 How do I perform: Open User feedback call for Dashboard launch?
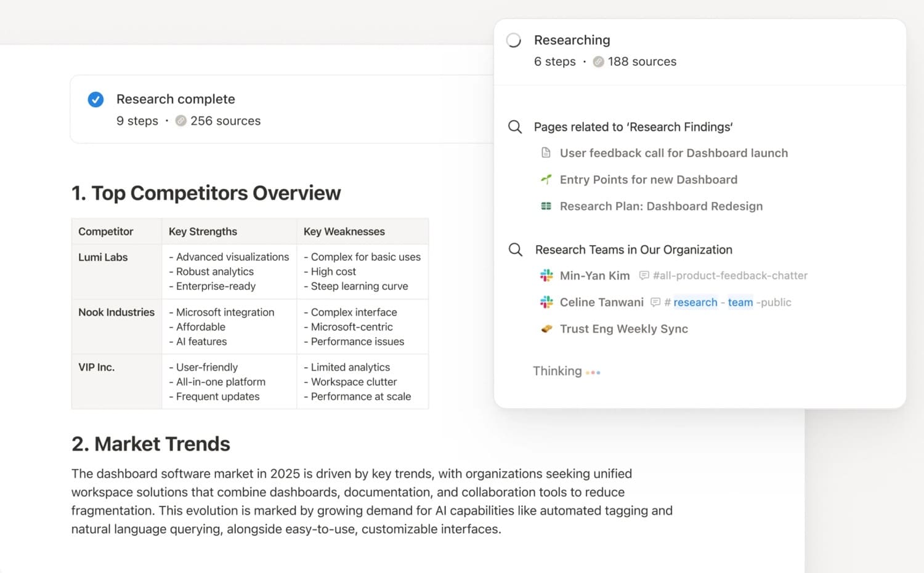tap(673, 153)
